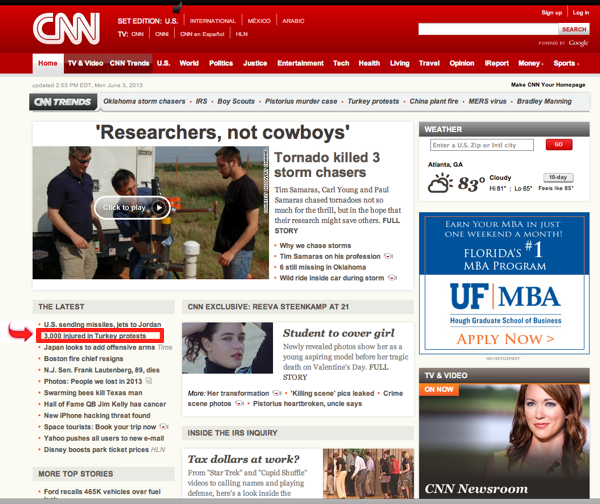Open Pistorius murder case trend
This screenshot has height=504, width=600.
pyautogui.click(x=301, y=101)
